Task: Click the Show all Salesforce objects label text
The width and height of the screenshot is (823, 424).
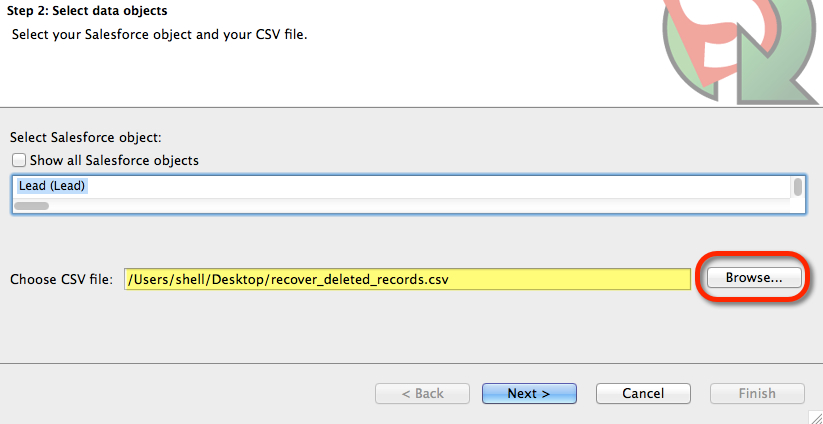Action: pos(114,160)
